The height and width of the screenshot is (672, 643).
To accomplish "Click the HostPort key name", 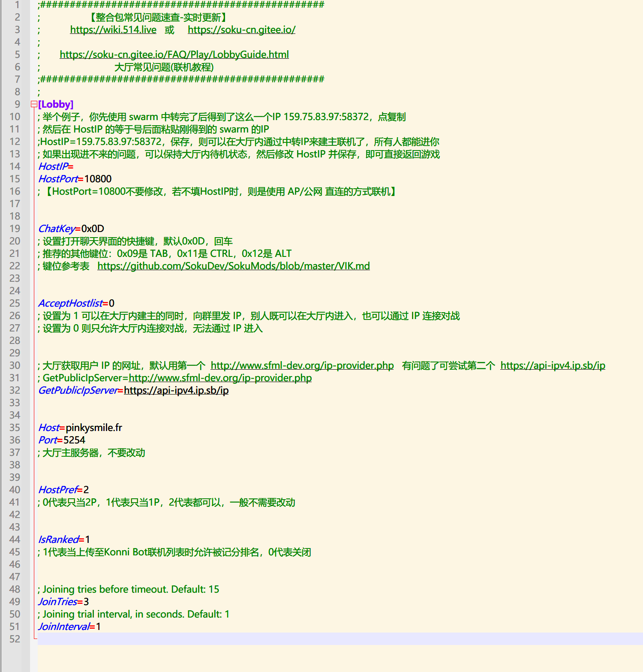I will [x=58, y=179].
